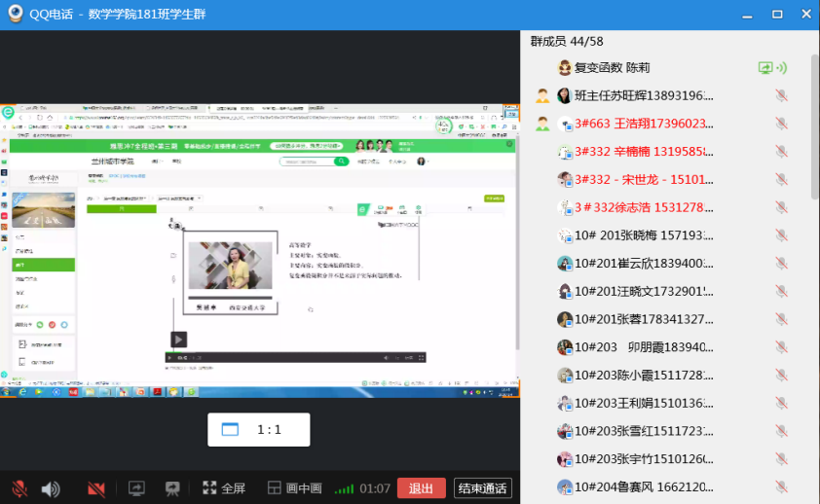Viewport: 820px width, 504px height.
Task: Click the presentation demo icon beside screen share
Action: pyautogui.click(x=171, y=488)
